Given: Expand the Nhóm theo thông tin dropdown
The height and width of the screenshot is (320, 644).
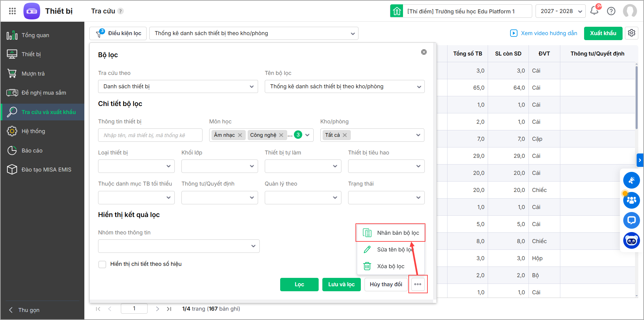Looking at the screenshot, I should pos(179,246).
